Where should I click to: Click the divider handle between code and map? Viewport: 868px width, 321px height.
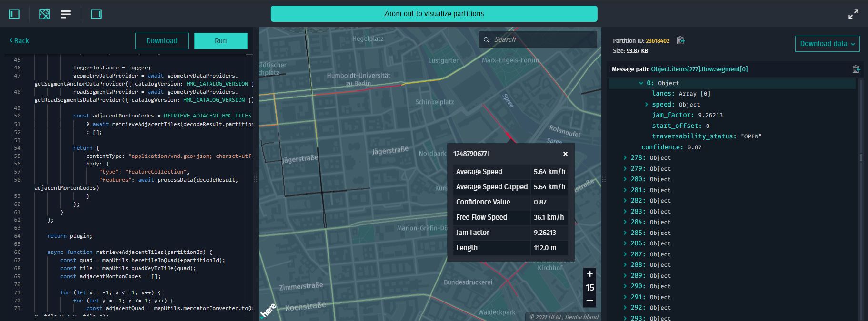pos(256,178)
